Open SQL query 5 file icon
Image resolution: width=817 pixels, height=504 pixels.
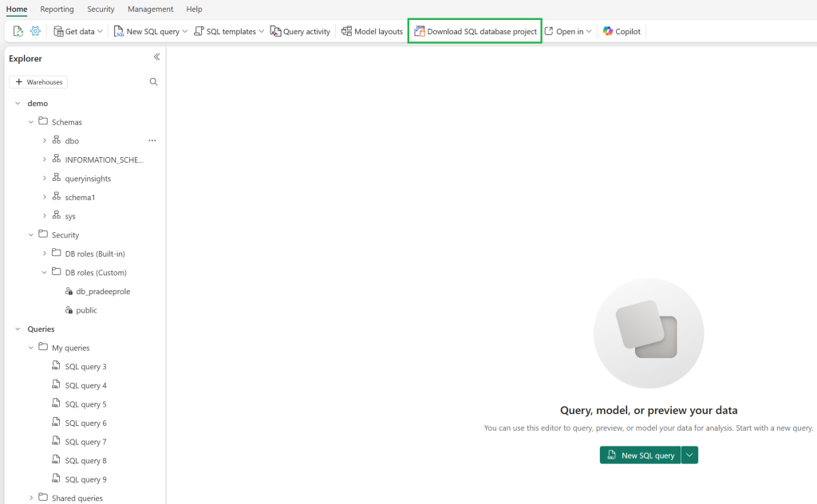point(56,403)
